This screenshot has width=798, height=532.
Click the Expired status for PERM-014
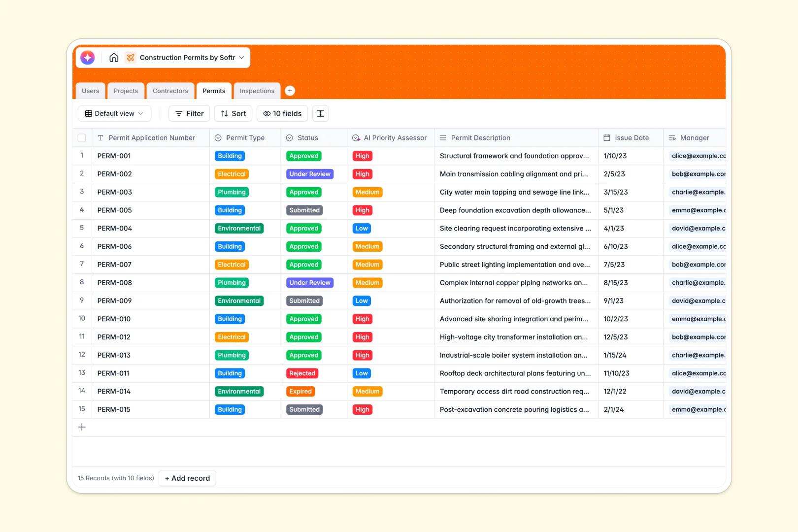click(x=300, y=392)
